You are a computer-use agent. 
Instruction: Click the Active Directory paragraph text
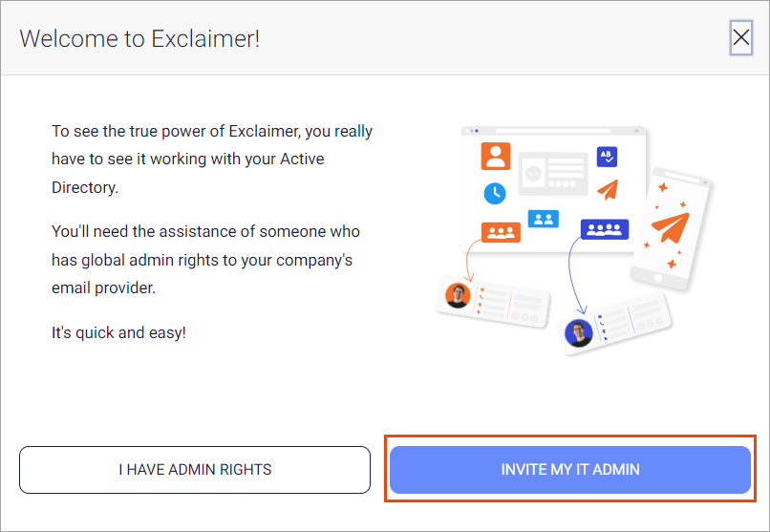pos(212,159)
